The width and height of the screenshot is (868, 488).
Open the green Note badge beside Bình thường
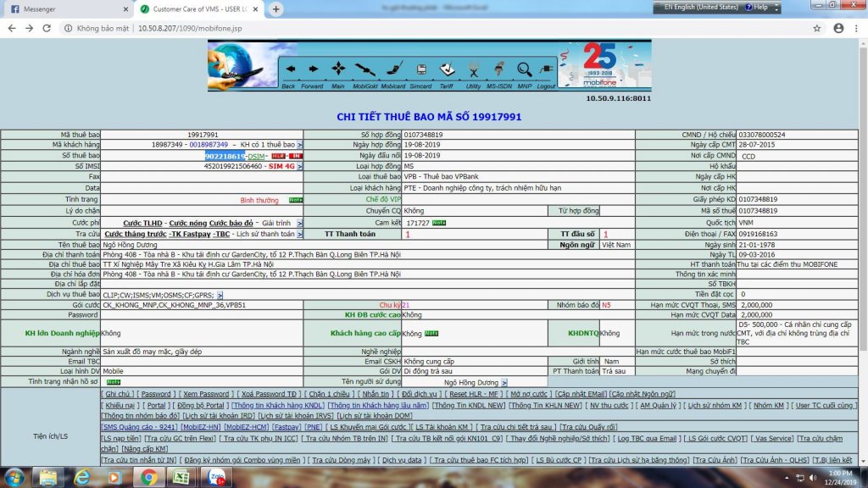(x=296, y=200)
